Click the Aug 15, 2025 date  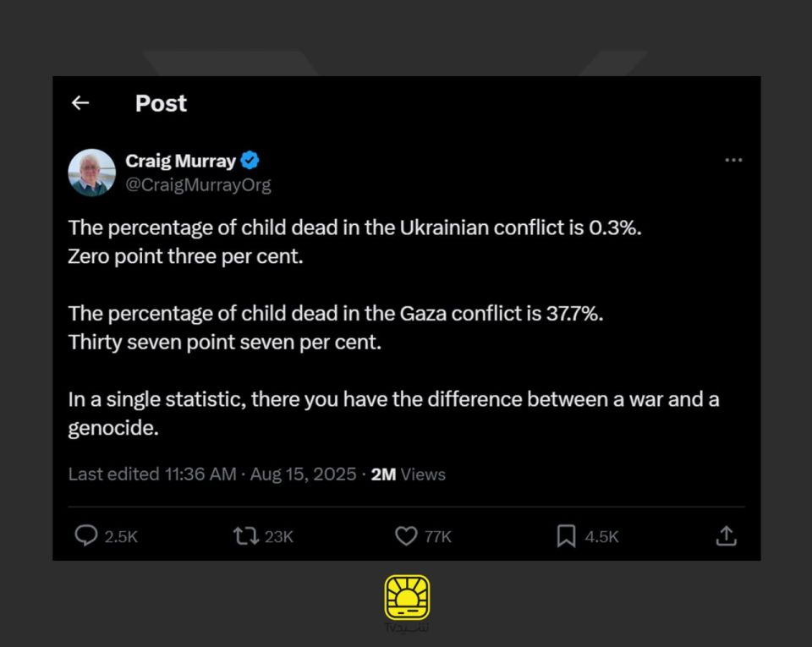(x=303, y=474)
